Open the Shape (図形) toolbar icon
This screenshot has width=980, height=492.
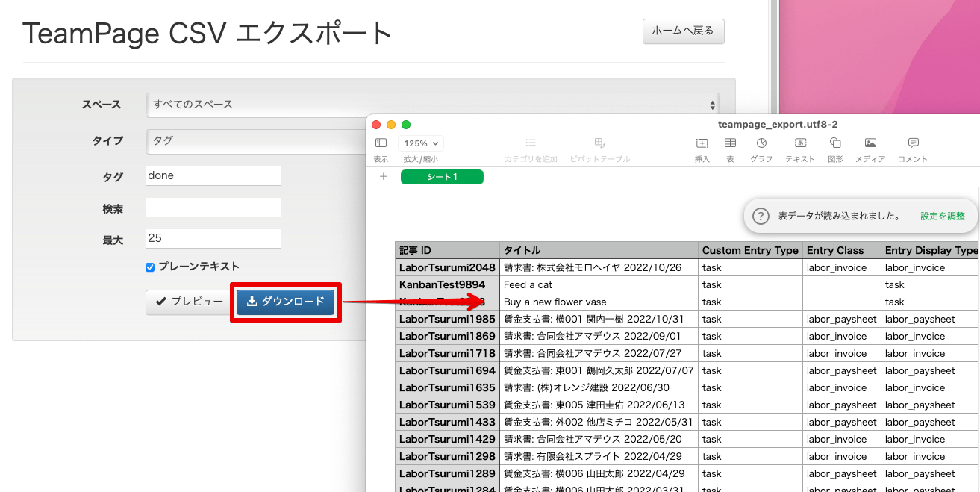coord(835,143)
